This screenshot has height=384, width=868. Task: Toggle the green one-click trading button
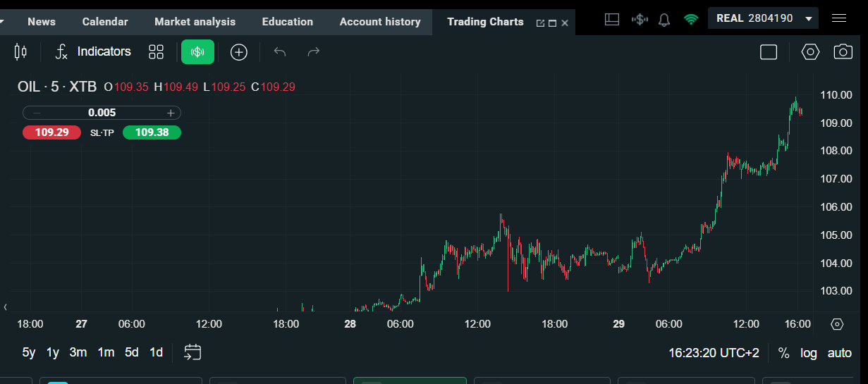[x=197, y=51]
